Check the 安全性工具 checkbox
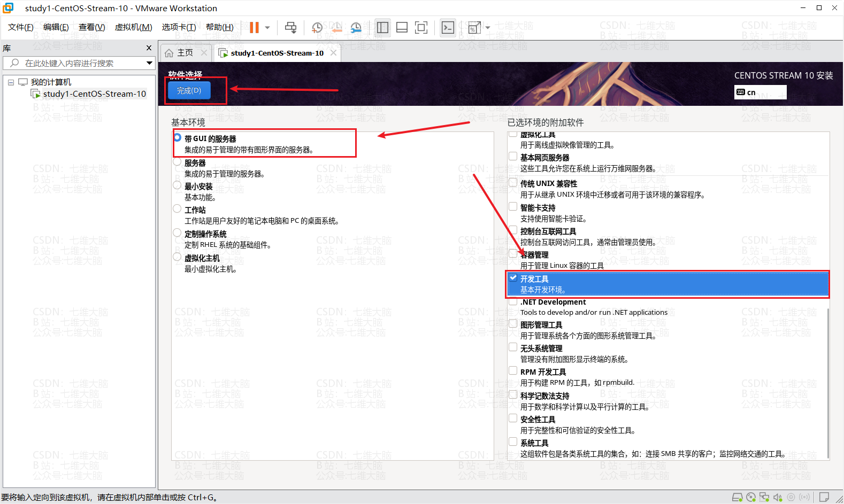Viewport: 844px width, 504px height. 513,418
